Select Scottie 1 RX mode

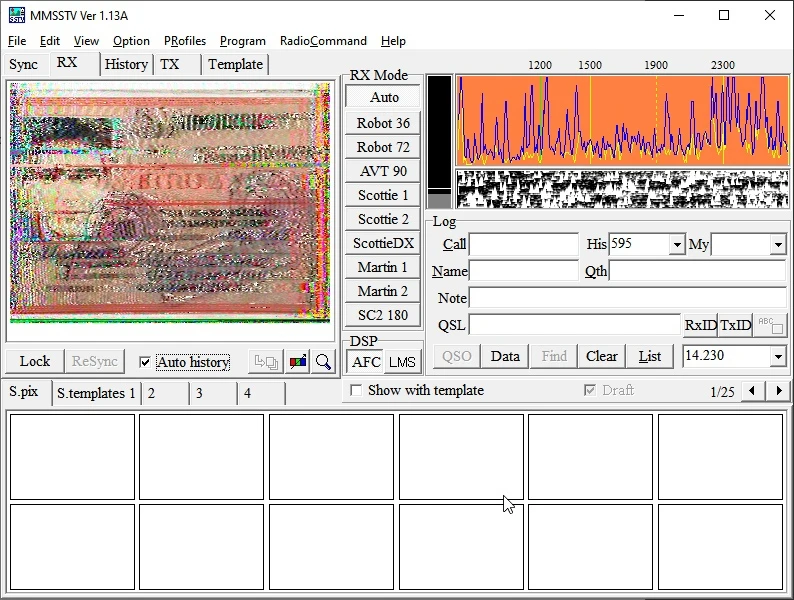tap(383, 195)
